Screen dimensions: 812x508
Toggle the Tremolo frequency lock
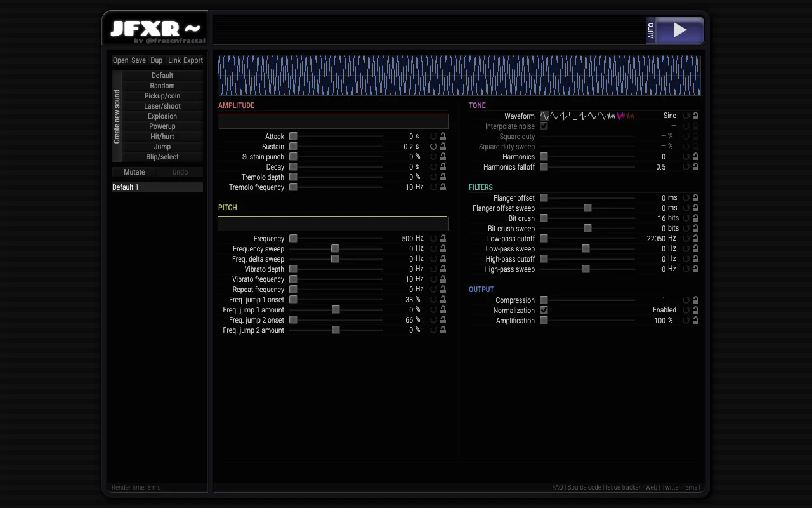click(x=443, y=187)
